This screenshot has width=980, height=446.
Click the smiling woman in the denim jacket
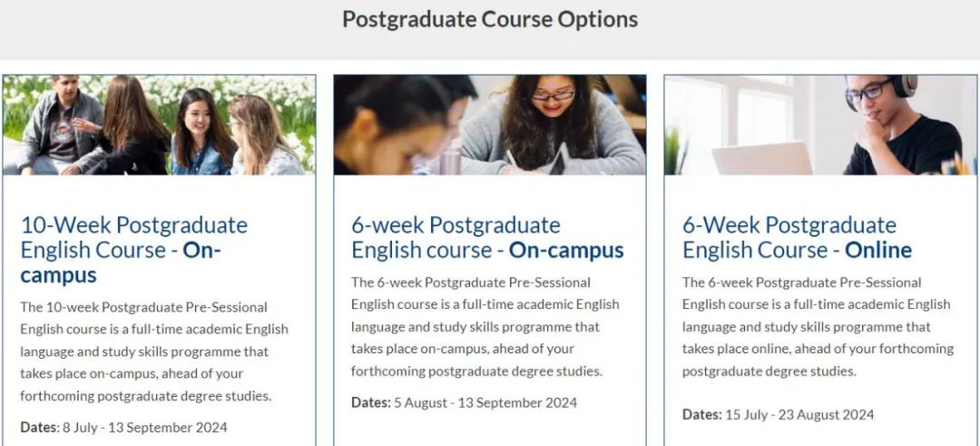pyautogui.click(x=201, y=133)
